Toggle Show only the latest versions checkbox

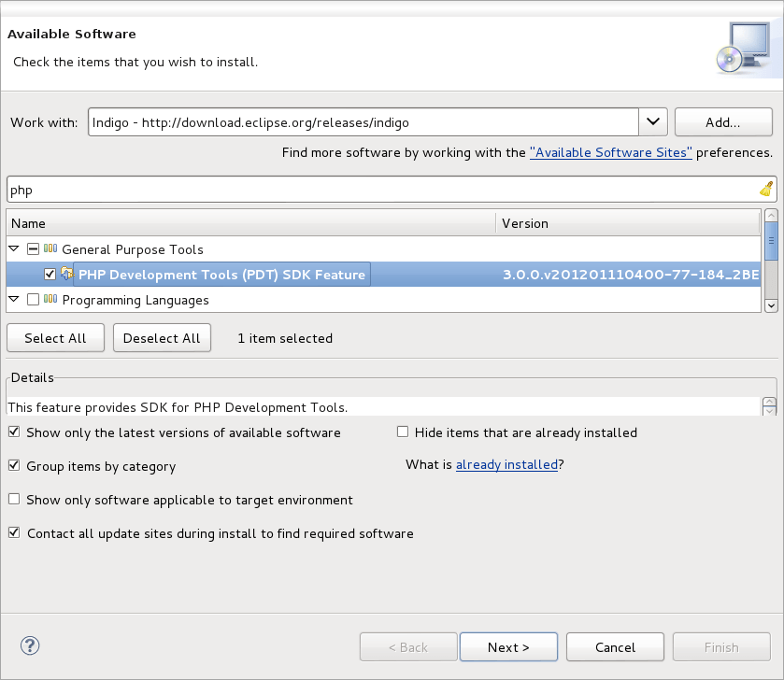pos(14,432)
